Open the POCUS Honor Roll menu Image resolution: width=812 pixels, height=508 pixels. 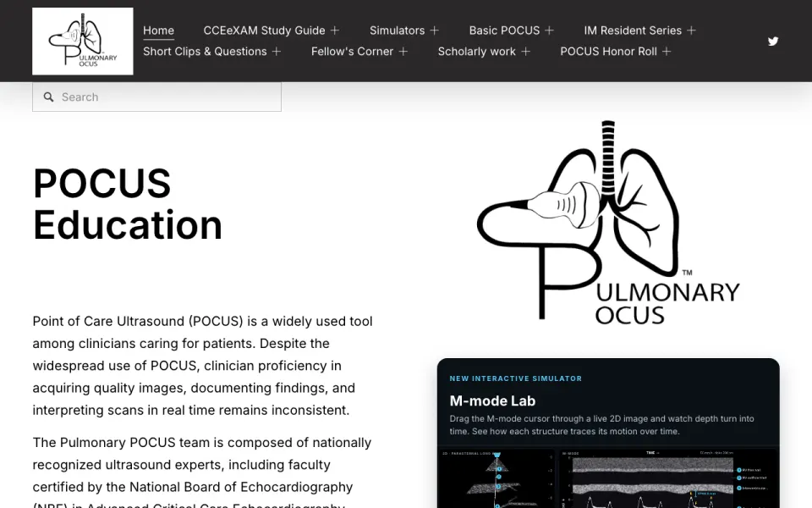pos(608,52)
